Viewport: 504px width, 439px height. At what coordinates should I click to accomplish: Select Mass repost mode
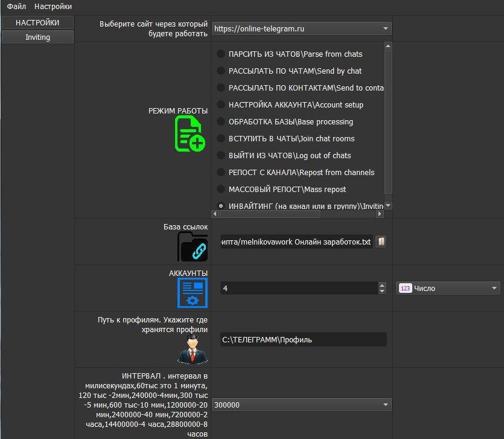click(x=221, y=189)
